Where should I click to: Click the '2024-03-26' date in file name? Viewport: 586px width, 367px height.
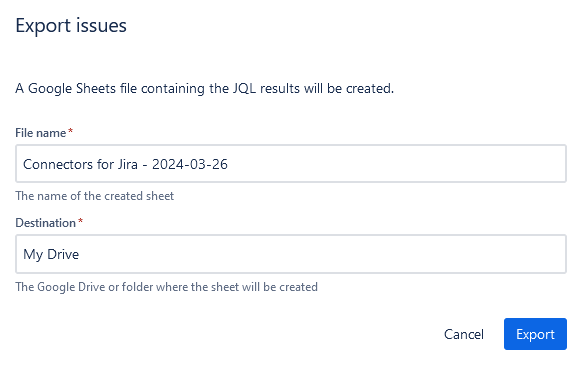coord(190,164)
